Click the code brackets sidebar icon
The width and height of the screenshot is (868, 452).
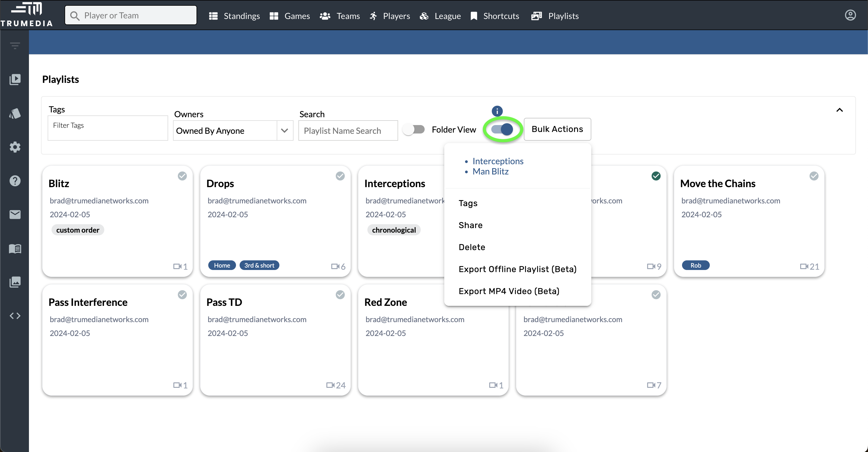(x=15, y=315)
